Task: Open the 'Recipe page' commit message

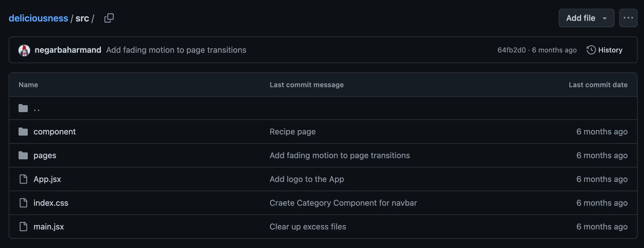Action: 292,132
